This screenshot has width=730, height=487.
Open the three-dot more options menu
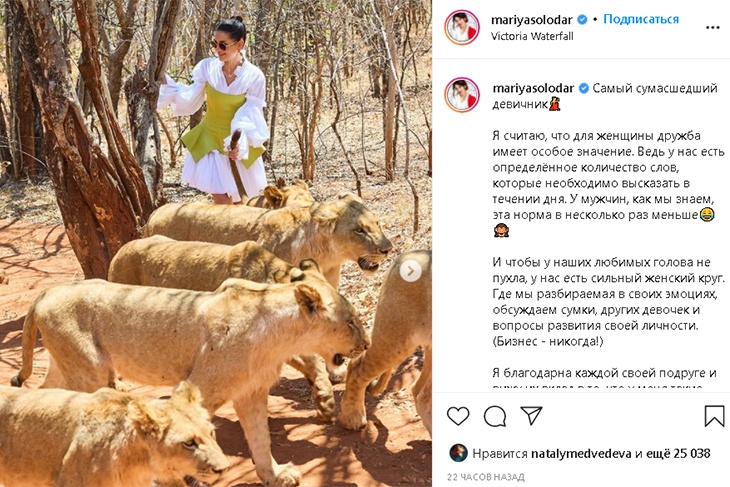point(713,28)
